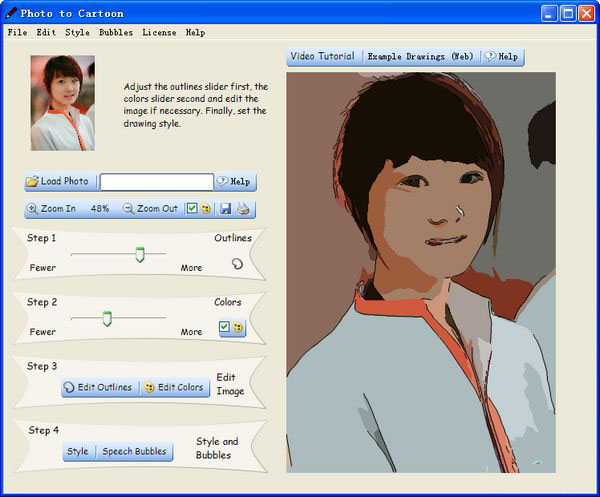Click the original photo thumbnail
This screenshot has width=600, height=497.
coord(63,103)
